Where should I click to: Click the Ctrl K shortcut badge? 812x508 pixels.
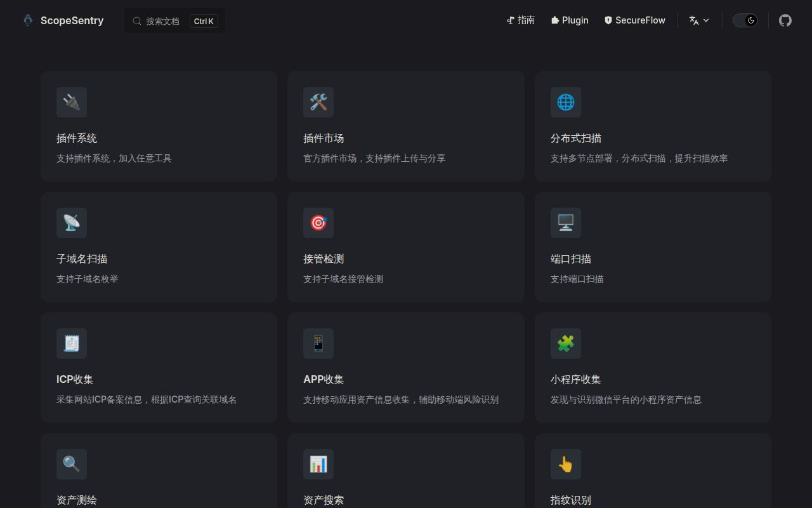coord(204,21)
